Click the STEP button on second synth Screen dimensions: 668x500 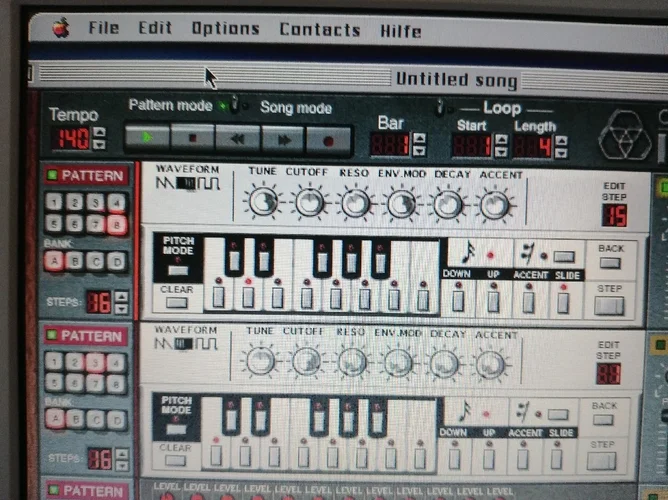601,461
